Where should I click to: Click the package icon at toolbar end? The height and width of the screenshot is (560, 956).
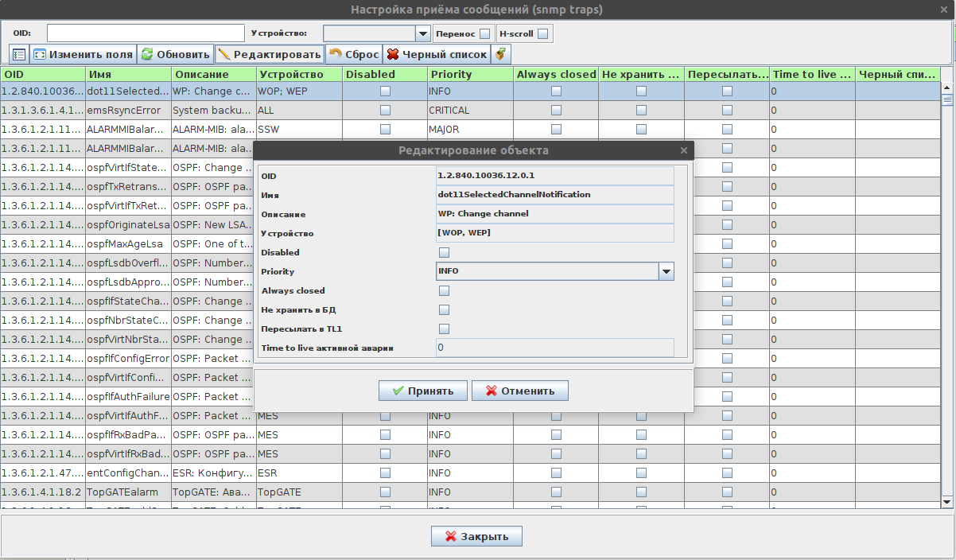(500, 55)
